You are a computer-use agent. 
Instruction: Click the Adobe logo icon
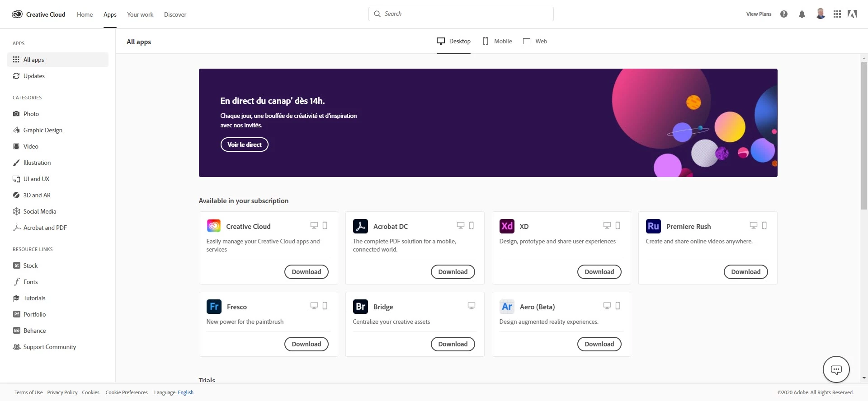[852, 14]
